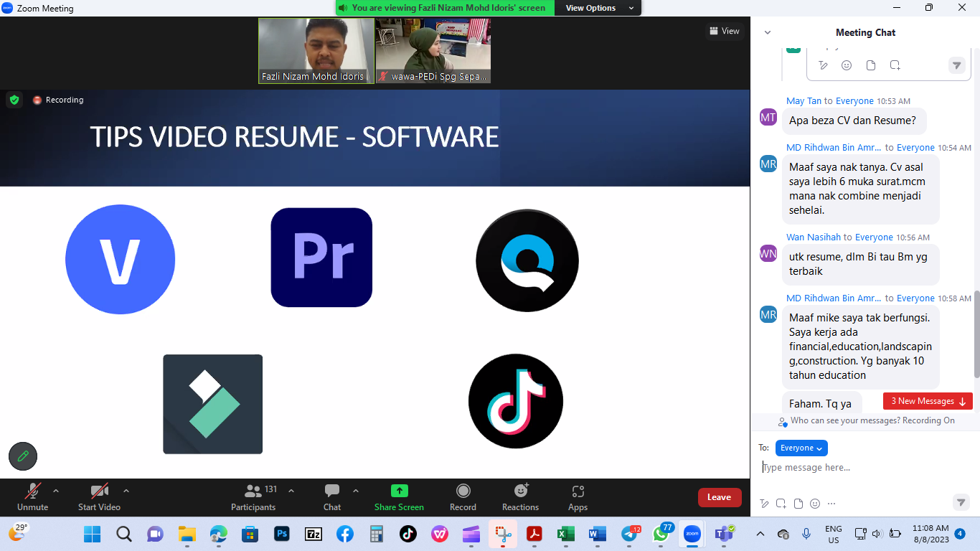Image resolution: width=980 pixels, height=551 pixels.
Task: Toggle the Record button
Action: point(463,491)
